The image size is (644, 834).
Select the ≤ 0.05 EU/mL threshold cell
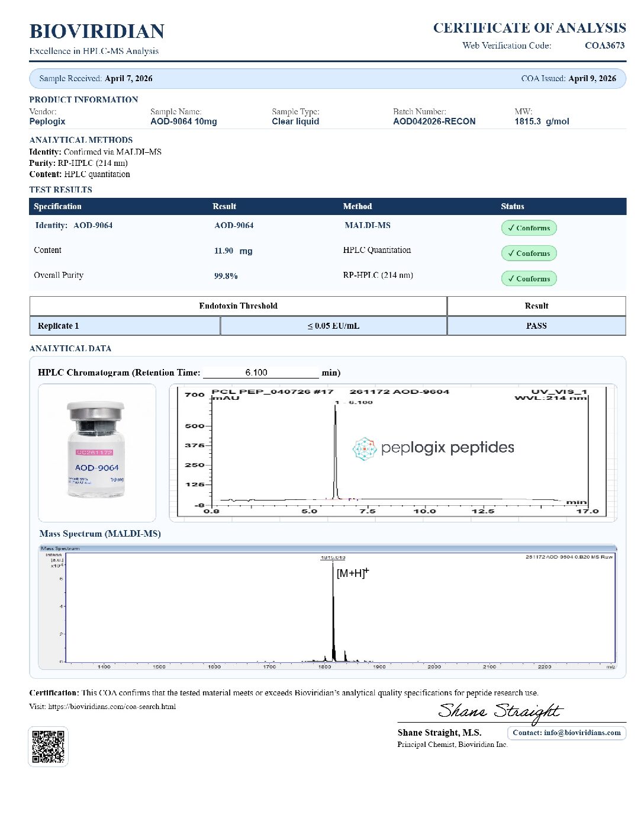click(x=333, y=326)
